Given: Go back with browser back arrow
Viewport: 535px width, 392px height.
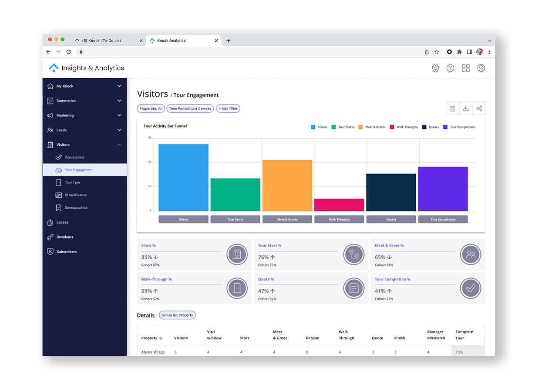Looking at the screenshot, I should [x=48, y=52].
